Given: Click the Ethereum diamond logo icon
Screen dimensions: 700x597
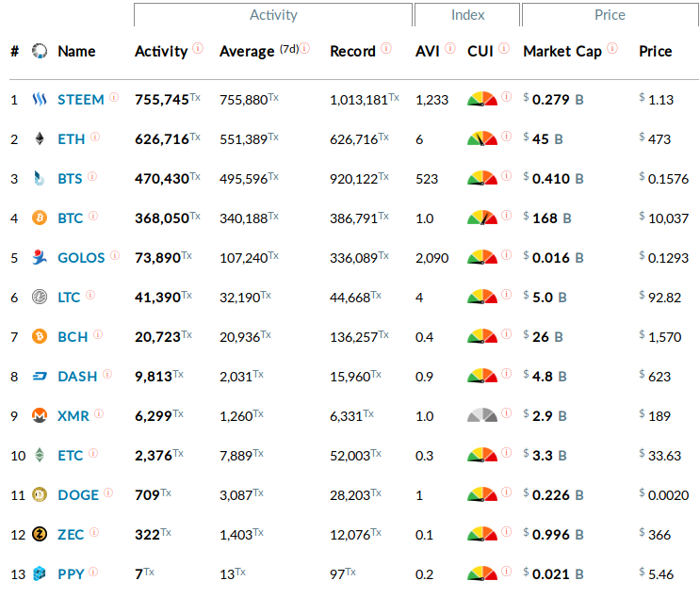Looking at the screenshot, I should [40, 138].
